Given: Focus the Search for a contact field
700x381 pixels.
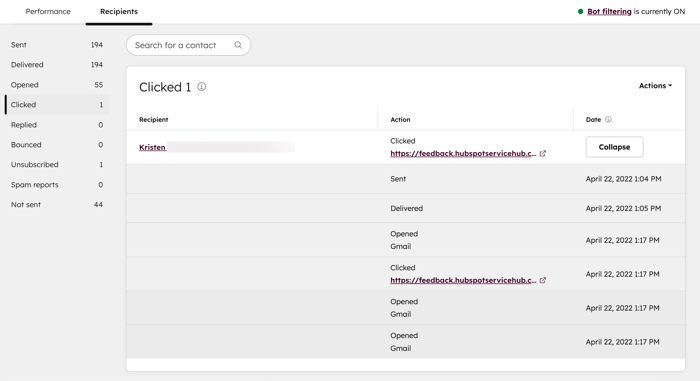Looking at the screenshot, I should tap(188, 45).
